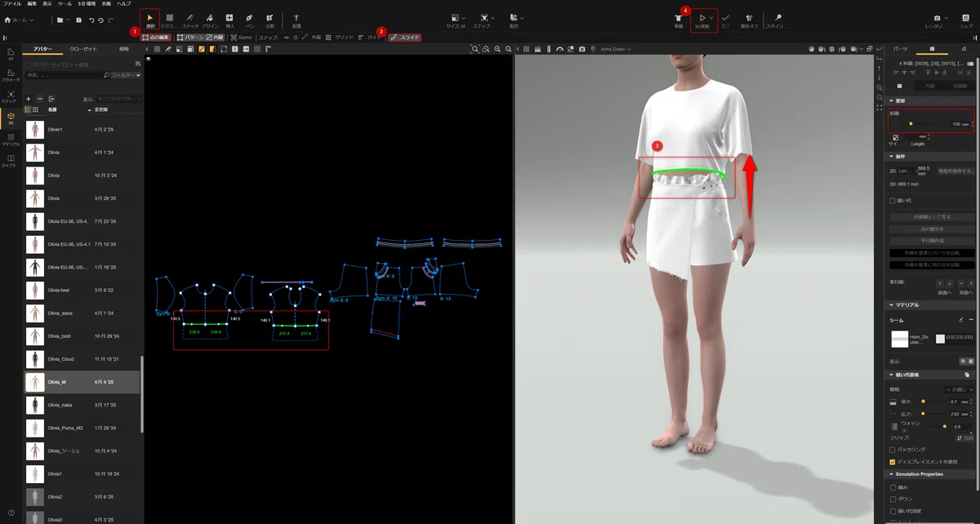Uncheck ディスプレイスメントを使用 checkbox
This screenshot has height=524, width=980.
[893, 461]
